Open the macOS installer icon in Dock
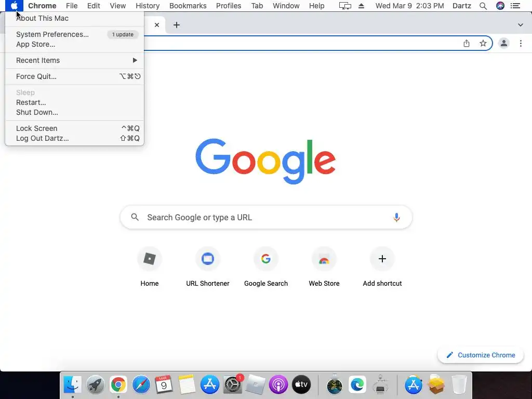532x399 pixels. 335,385
